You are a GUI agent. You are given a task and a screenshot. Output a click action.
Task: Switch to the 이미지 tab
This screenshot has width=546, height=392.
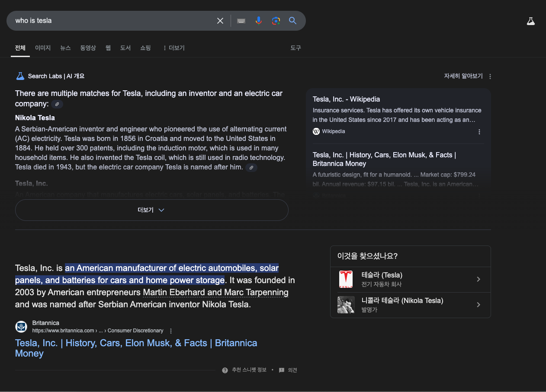pyautogui.click(x=42, y=48)
